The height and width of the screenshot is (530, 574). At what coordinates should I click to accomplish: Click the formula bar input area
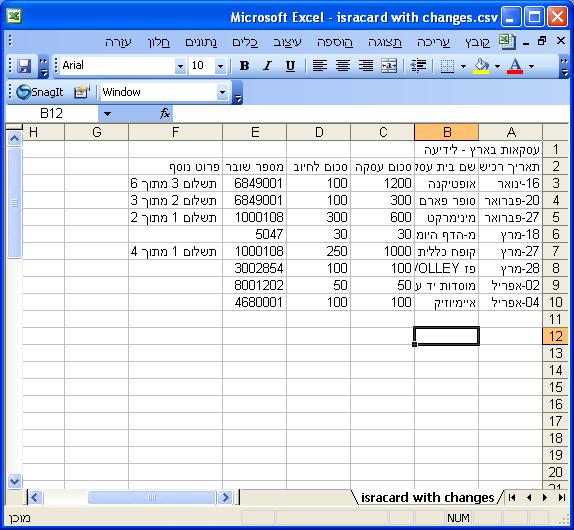(370, 114)
